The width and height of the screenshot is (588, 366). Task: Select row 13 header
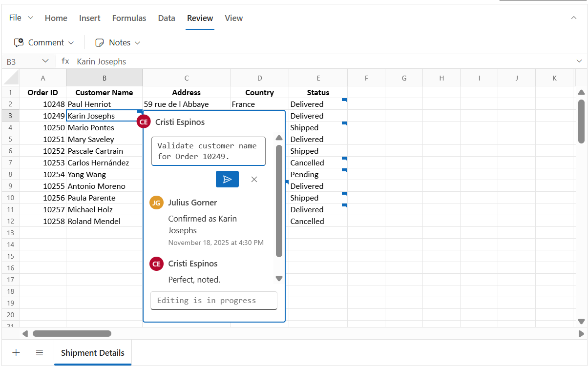point(10,233)
